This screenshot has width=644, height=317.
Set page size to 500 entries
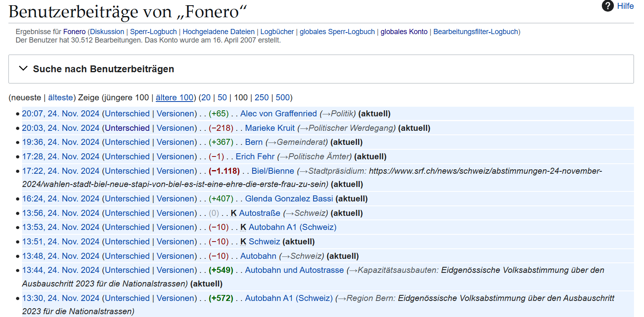coord(283,98)
